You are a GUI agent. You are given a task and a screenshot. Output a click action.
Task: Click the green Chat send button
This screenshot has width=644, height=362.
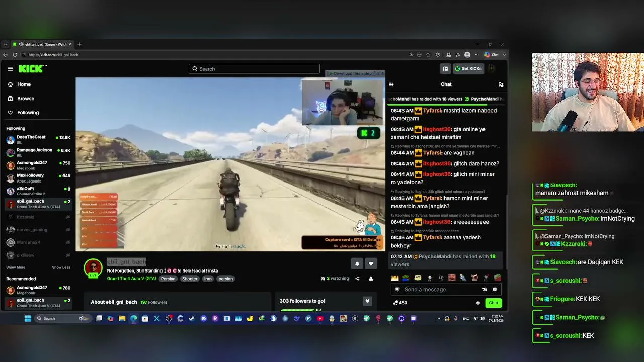[493, 303]
